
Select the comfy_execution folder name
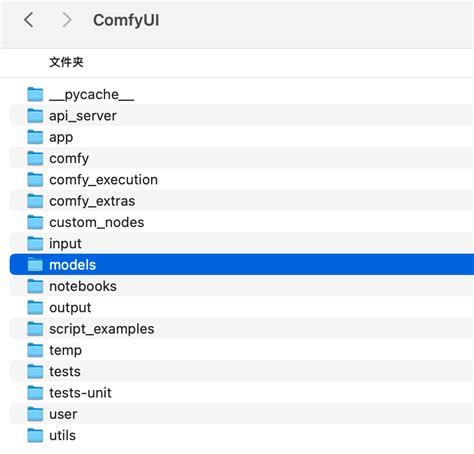click(103, 180)
